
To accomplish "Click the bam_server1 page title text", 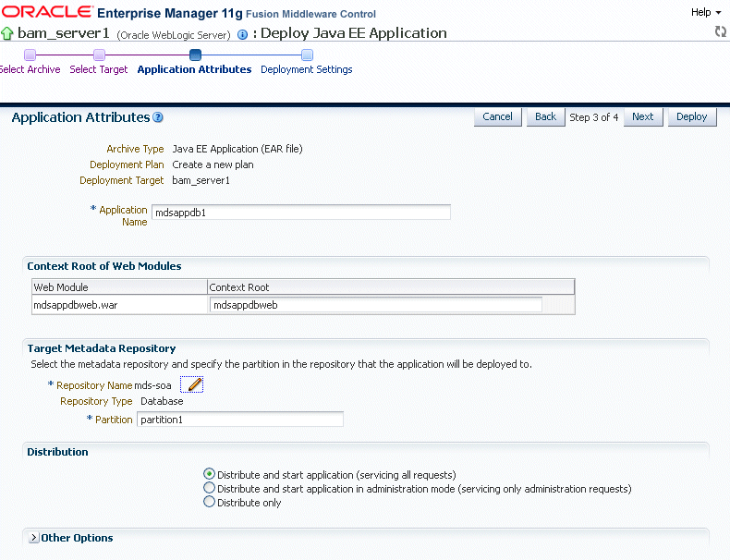I will pyautogui.click(x=64, y=33).
